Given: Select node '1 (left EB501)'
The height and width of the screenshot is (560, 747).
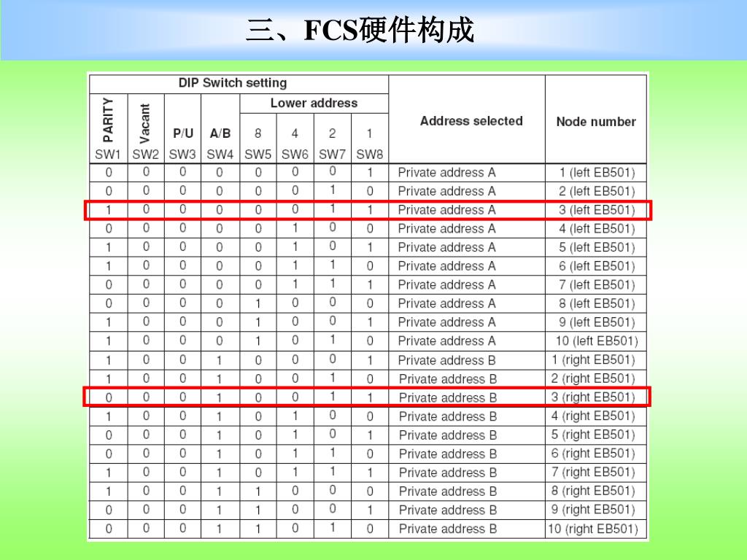Looking at the screenshot, I should [x=597, y=172].
